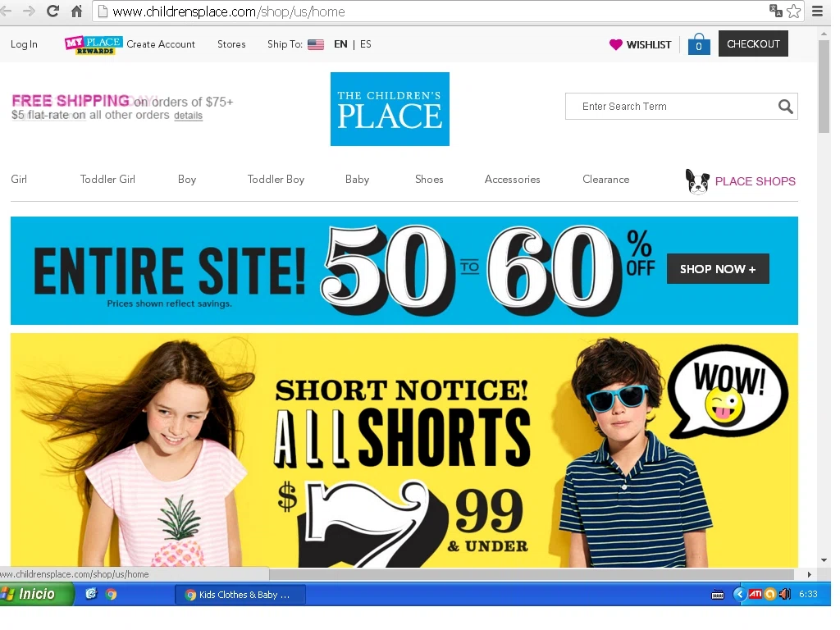Switch language to ES
Screen dimensions: 840x630
(365, 44)
